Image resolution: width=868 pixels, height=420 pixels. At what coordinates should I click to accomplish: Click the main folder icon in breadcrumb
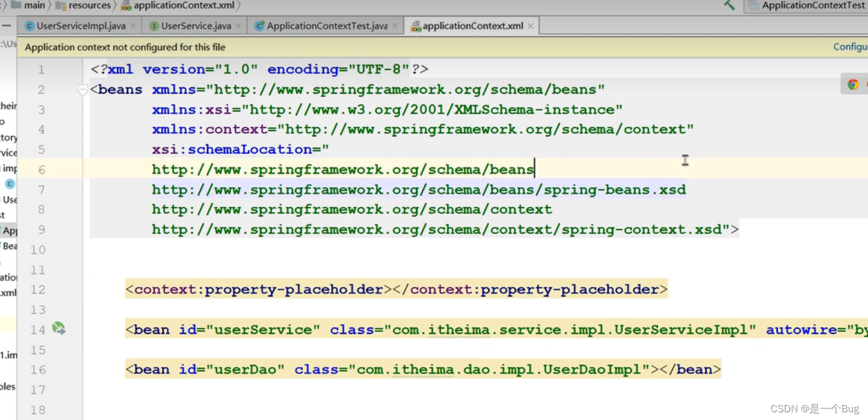[17, 5]
